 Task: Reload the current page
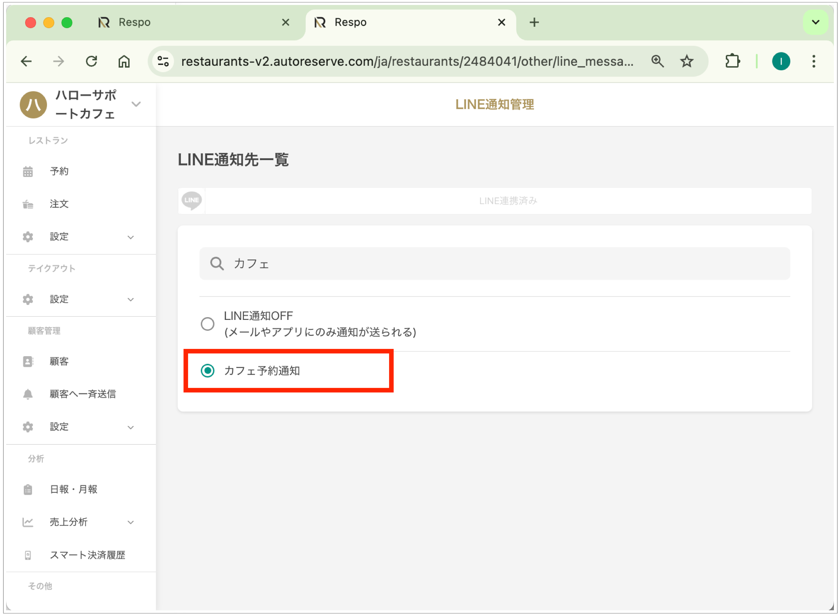91,61
